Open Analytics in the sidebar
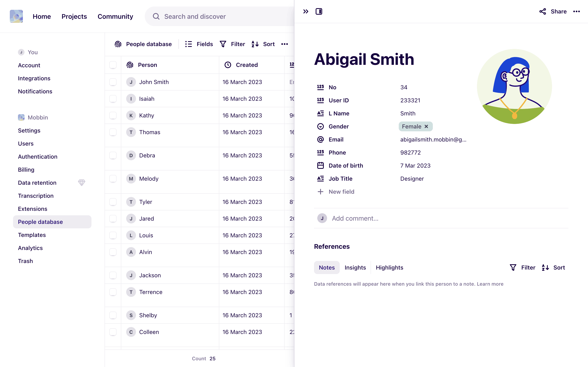588x367 pixels. pyautogui.click(x=30, y=248)
